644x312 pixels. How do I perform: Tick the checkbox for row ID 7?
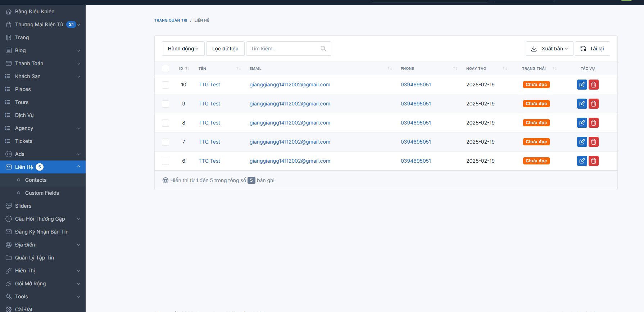165,142
